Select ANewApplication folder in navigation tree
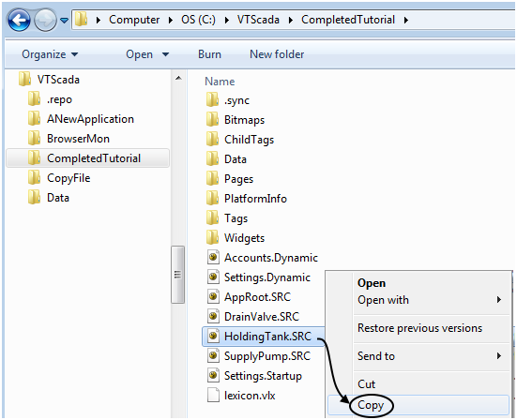 pos(90,119)
